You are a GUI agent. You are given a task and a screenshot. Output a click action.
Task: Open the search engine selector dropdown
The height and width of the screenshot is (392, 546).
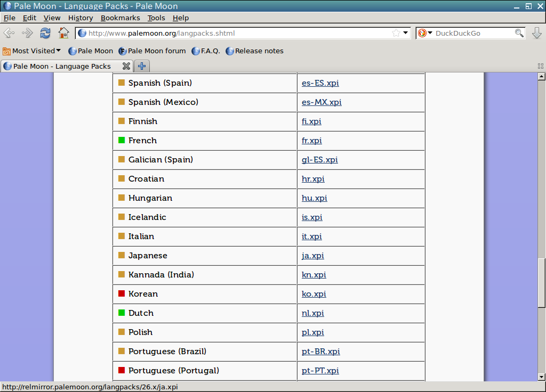(x=430, y=33)
